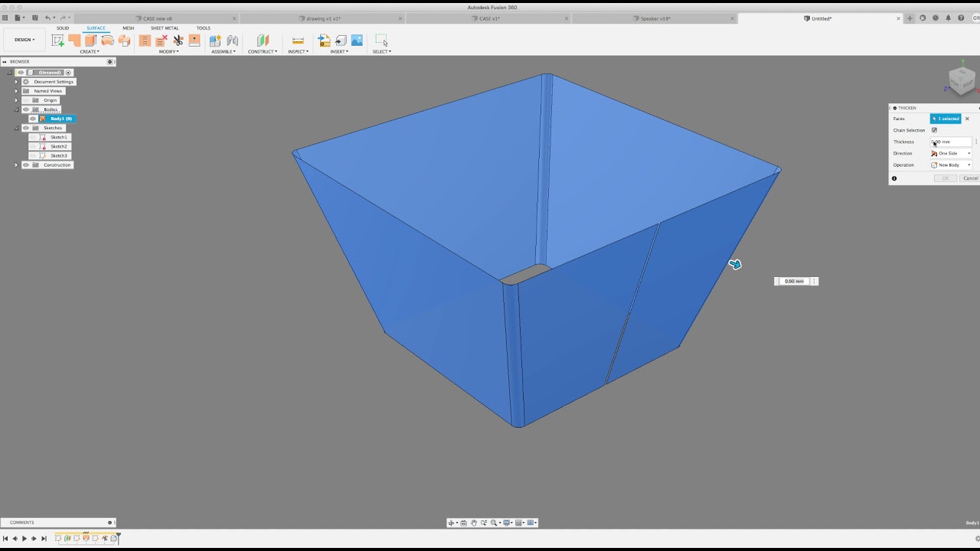
Task: Open the DESIGN workspace dropdown
Action: [x=24, y=40]
